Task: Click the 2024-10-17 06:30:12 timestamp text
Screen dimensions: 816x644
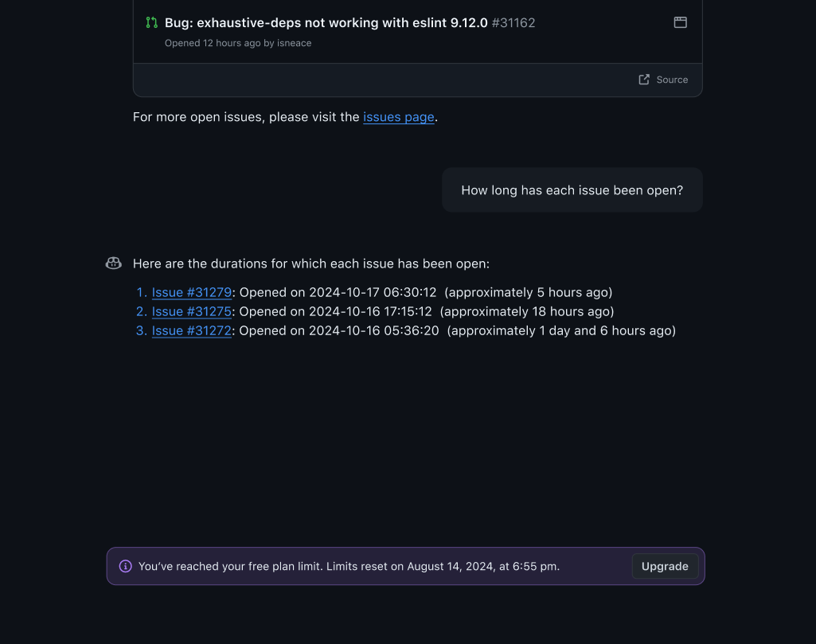Action: click(x=373, y=292)
